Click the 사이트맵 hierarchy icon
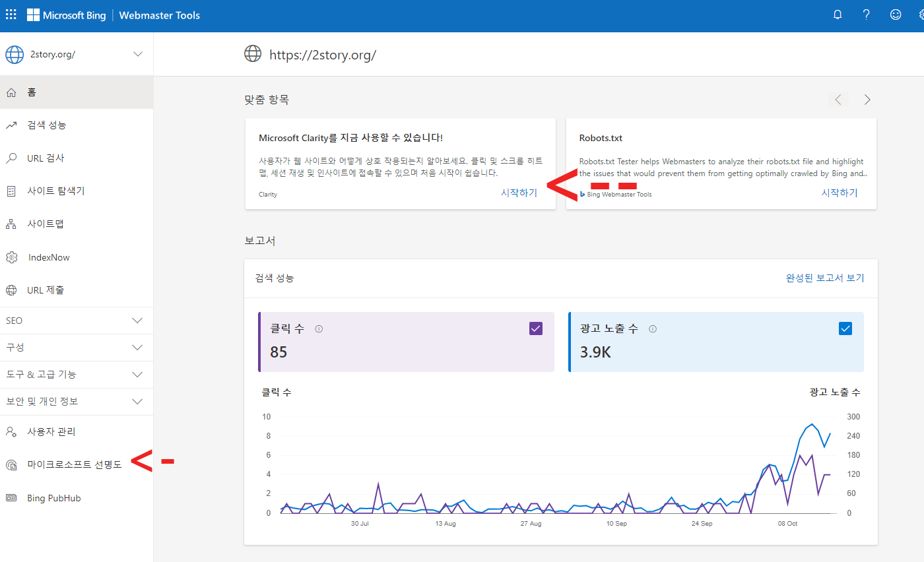The image size is (924, 562). (11, 224)
